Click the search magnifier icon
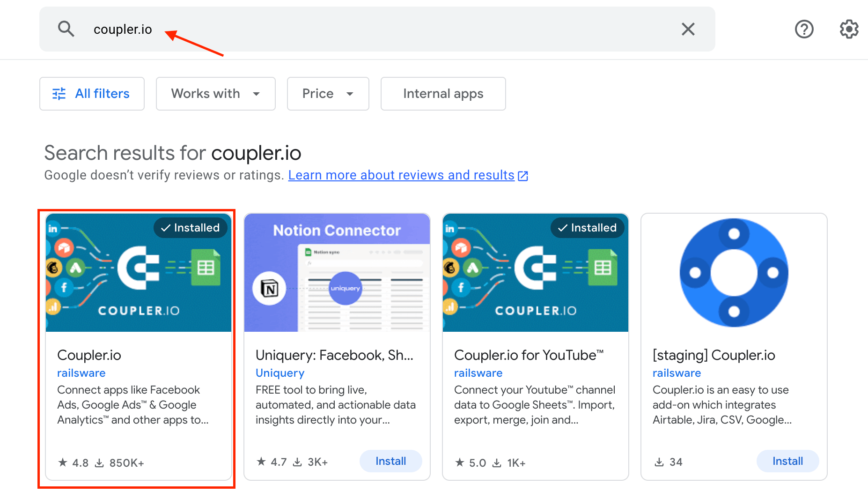868x492 pixels. (66, 29)
